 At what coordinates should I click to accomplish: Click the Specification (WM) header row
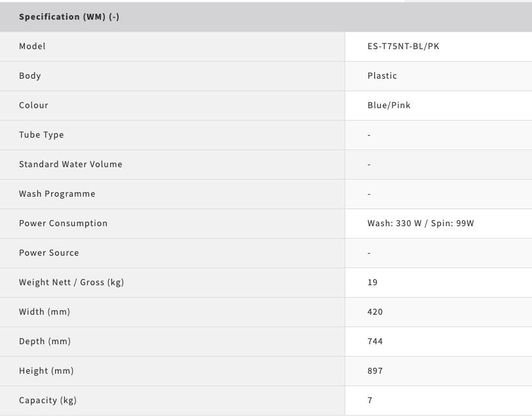pyautogui.click(x=69, y=17)
